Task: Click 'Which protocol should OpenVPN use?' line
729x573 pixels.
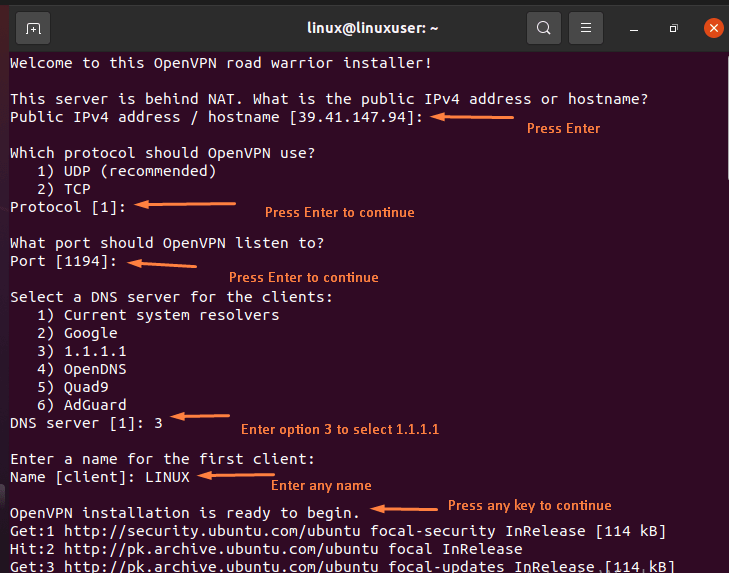Action: tap(163, 153)
